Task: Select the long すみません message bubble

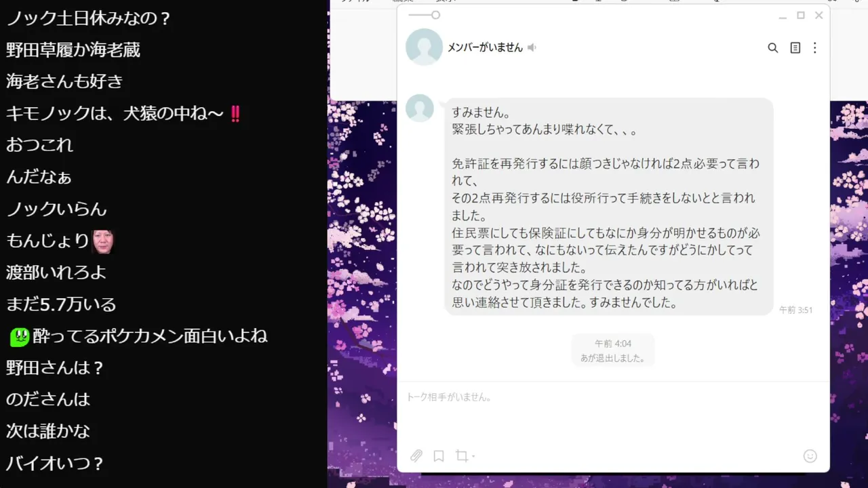Action: coord(609,207)
